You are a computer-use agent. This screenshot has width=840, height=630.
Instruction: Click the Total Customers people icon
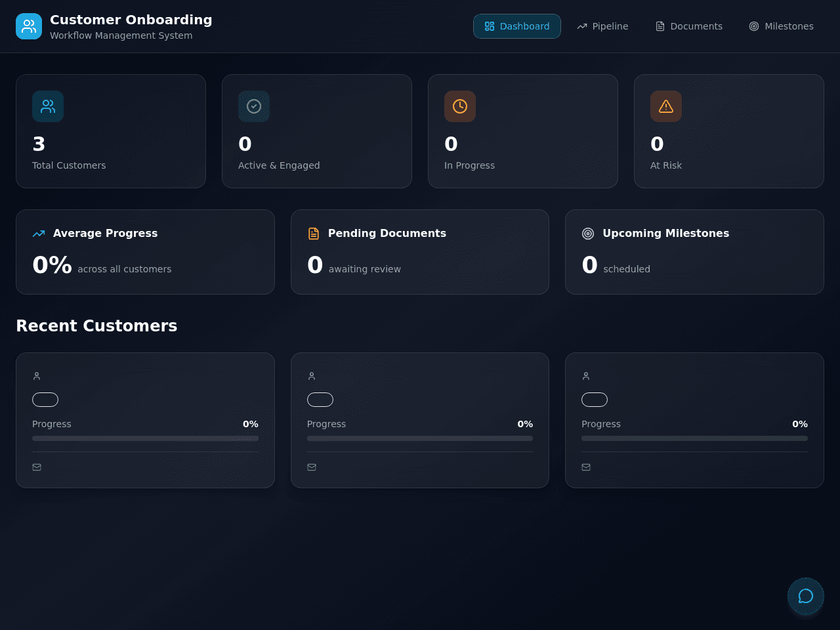point(48,106)
